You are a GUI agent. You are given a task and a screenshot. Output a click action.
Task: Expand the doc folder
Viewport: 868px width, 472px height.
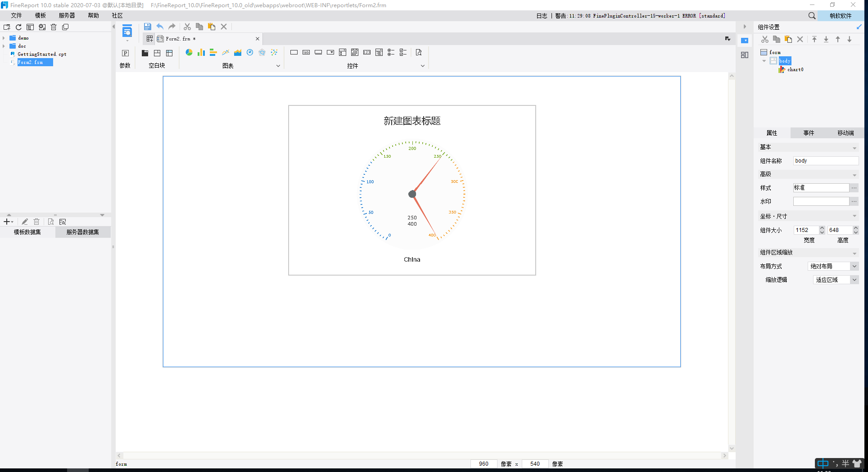coord(4,46)
